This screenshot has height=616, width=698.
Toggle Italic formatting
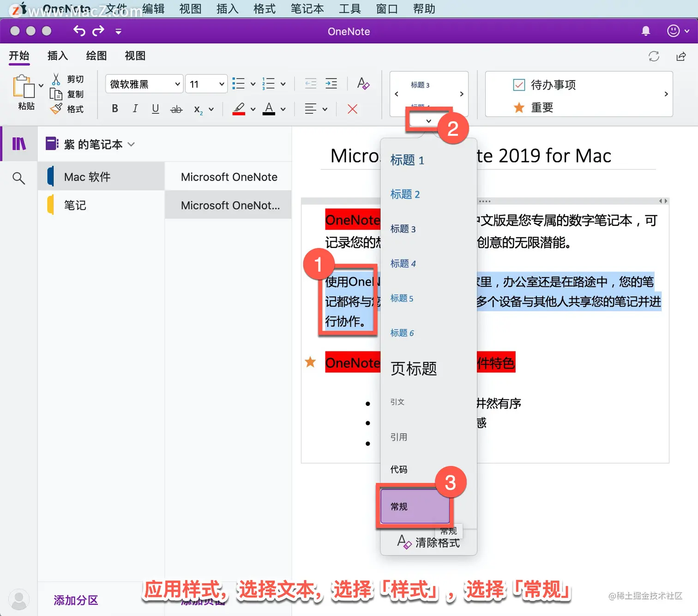pos(135,109)
